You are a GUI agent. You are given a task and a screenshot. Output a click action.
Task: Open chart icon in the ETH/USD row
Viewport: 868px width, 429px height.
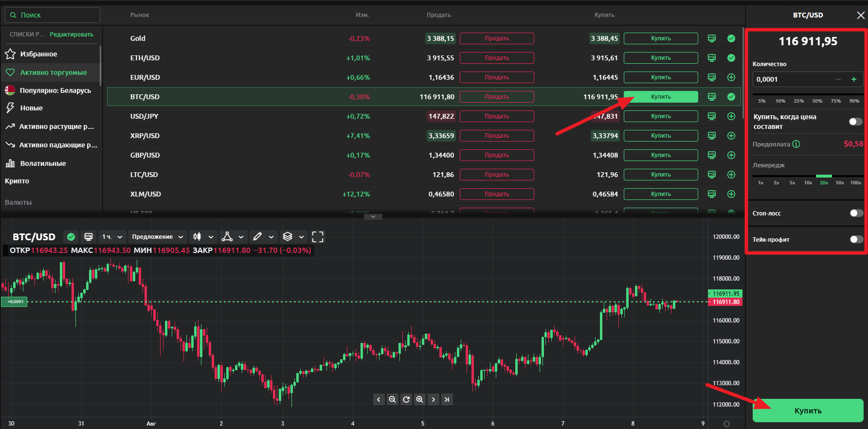click(x=712, y=58)
